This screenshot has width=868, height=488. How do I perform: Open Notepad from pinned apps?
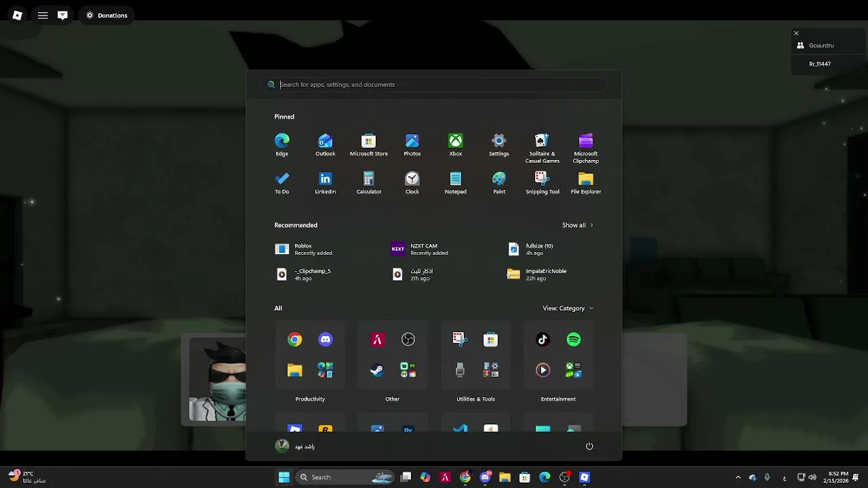point(456,183)
